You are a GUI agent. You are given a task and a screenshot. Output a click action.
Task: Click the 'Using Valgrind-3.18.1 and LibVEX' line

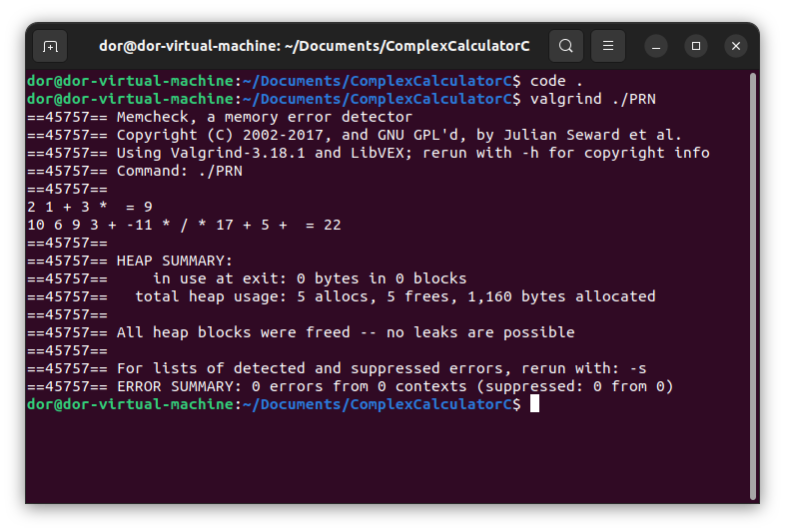368,153
